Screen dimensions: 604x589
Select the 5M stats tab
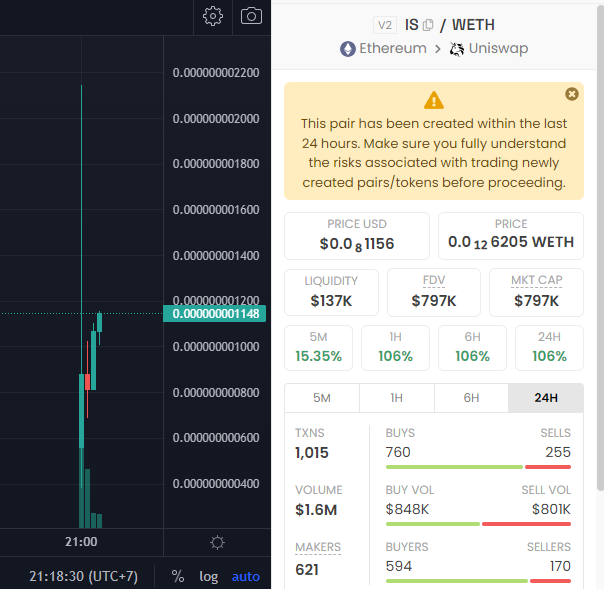click(322, 398)
